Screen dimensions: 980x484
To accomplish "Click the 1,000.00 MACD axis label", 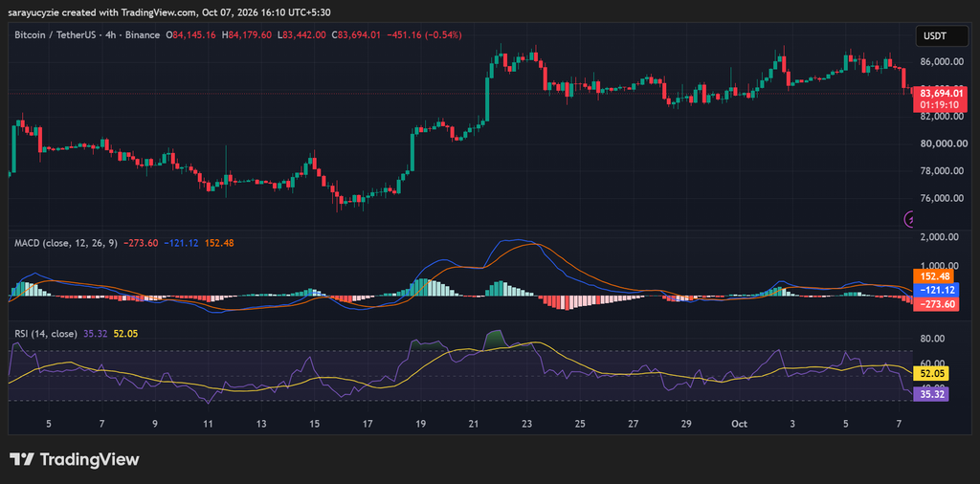I will pos(940,265).
